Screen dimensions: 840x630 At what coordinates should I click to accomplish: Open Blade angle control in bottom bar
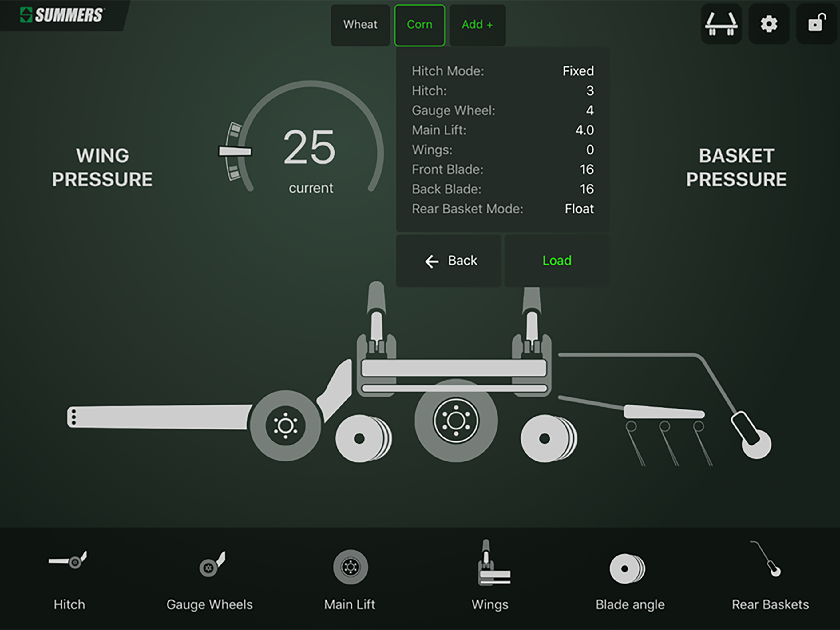point(630,581)
